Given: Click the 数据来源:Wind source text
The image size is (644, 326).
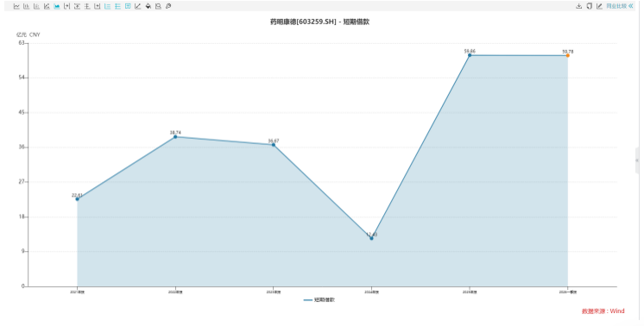Looking at the screenshot, I should point(603,311).
